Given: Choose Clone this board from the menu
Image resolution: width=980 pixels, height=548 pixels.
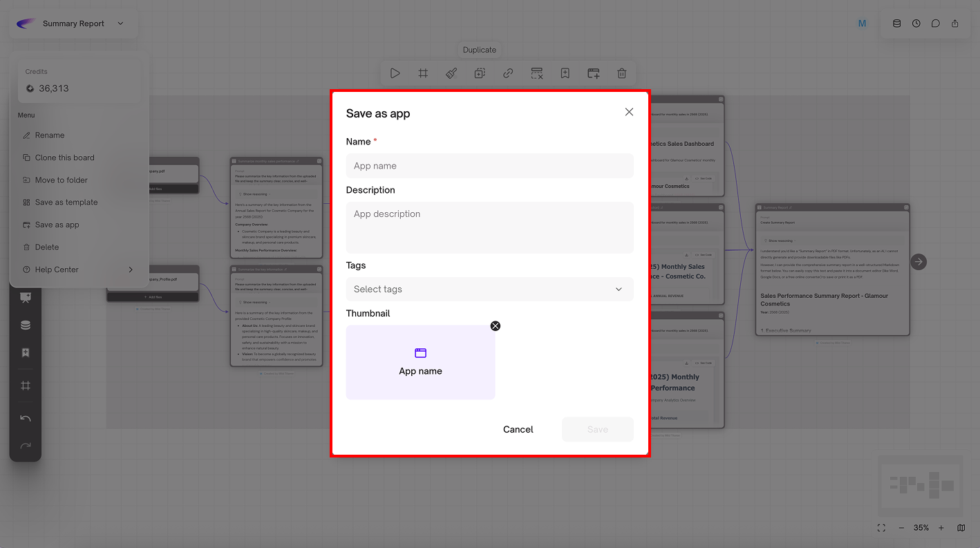Looking at the screenshot, I should (x=64, y=158).
